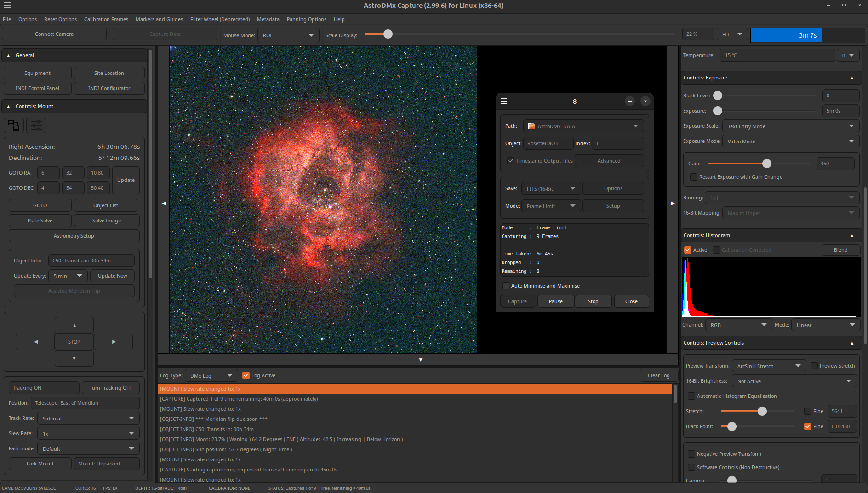Viewport: 868px width, 493px height.
Task: Open the capture dialog hamburger menu
Action: point(504,101)
